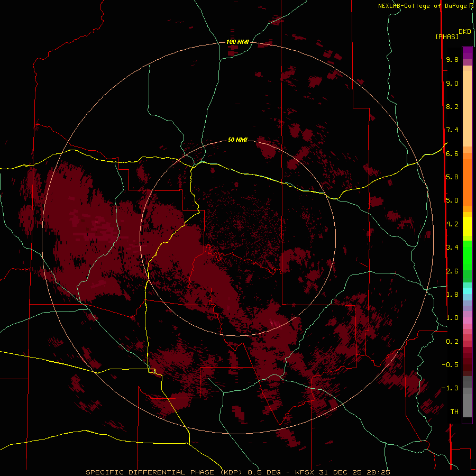Click the KFSX station identifier
Image resolution: width=476 pixels, height=476 pixels.
click(x=305, y=472)
